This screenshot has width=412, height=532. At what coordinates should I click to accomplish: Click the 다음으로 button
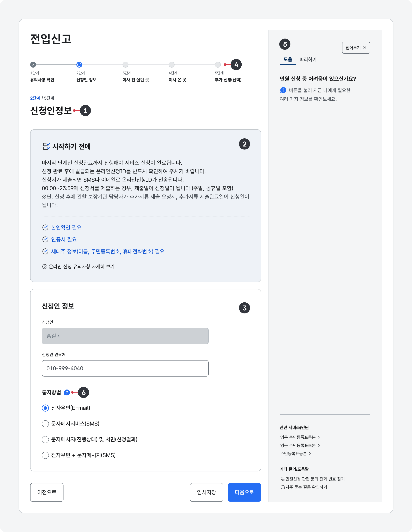pyautogui.click(x=244, y=492)
